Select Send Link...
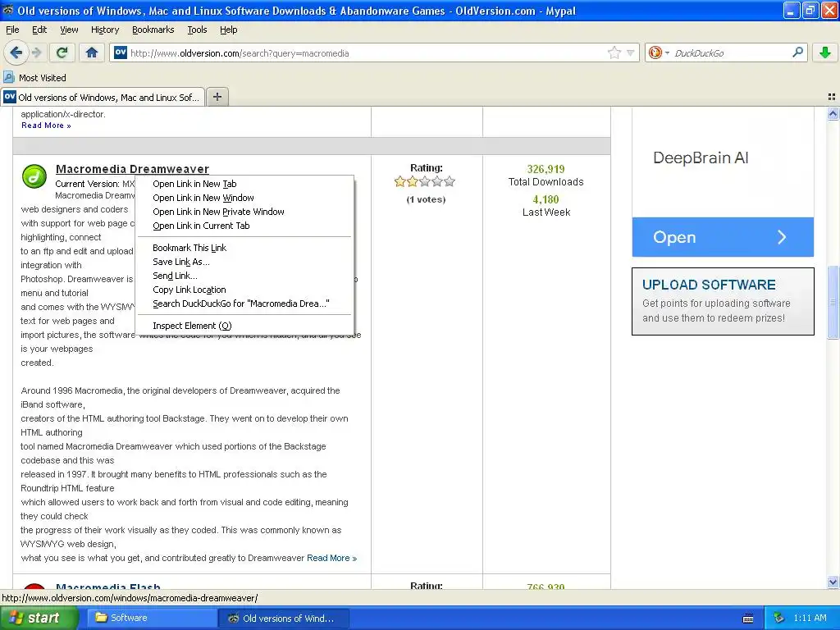The width and height of the screenshot is (840, 630). point(244,276)
